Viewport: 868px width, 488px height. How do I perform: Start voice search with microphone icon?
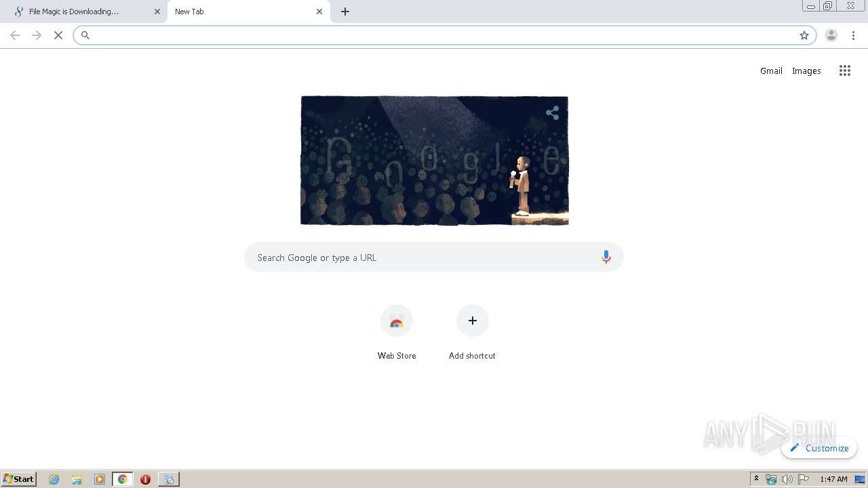pyautogui.click(x=606, y=257)
